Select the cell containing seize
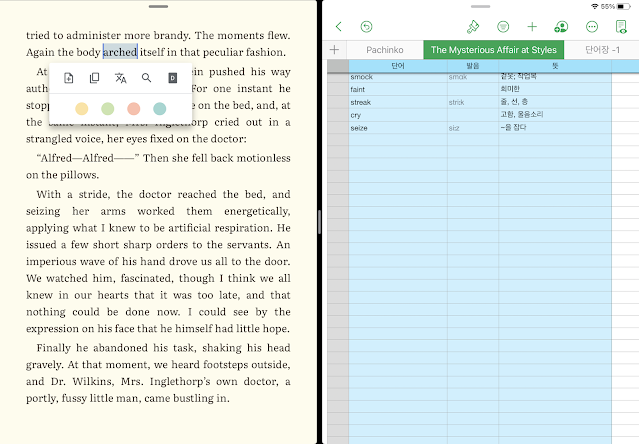Viewport: 639px width, 444px height. coord(398,128)
